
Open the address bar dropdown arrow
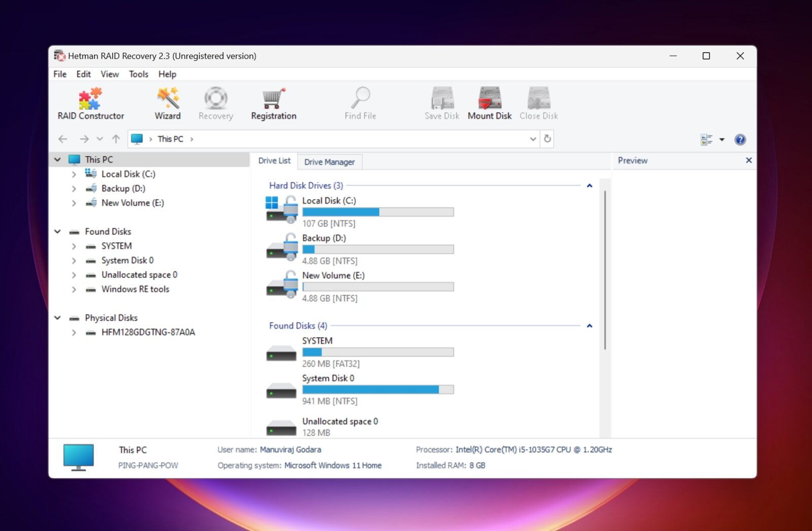[532, 138]
